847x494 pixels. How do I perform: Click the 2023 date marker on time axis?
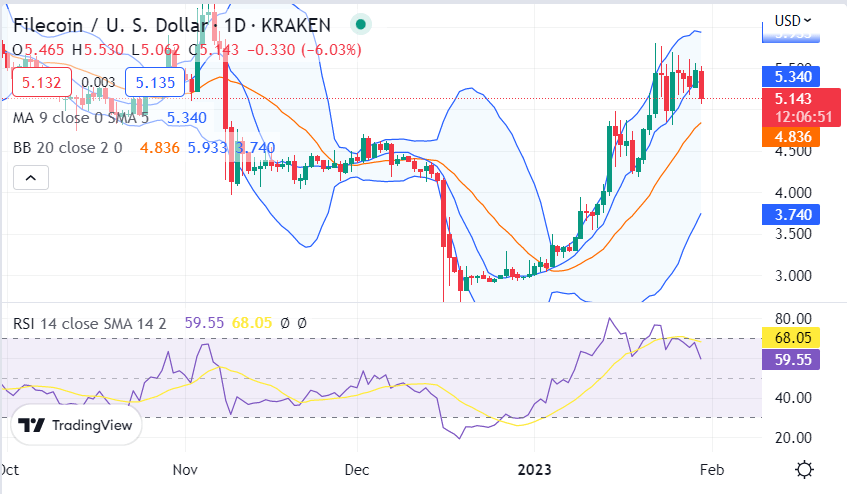pos(534,469)
